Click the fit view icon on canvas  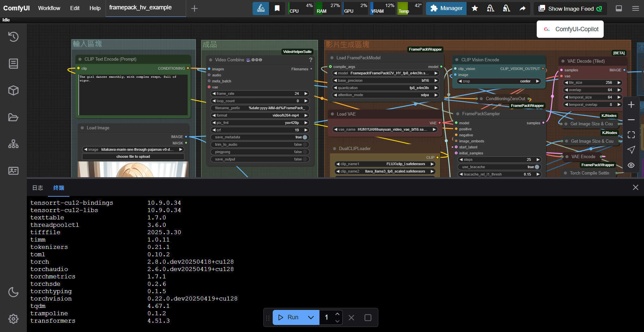[631, 135]
